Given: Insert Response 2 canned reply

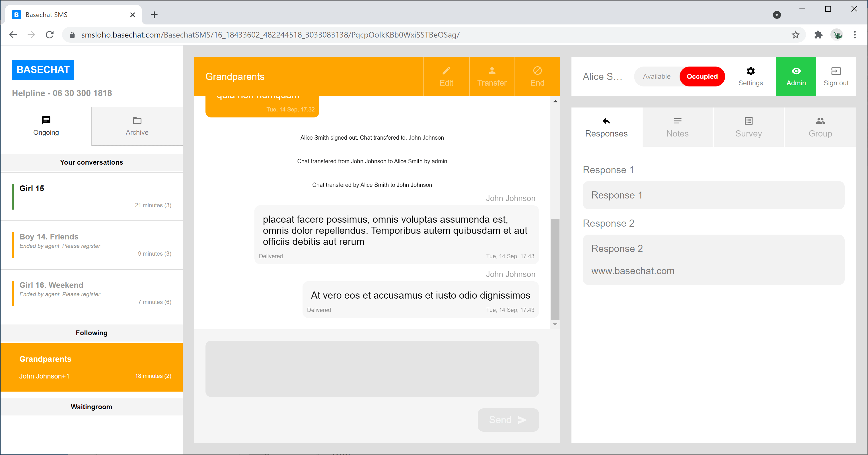Looking at the screenshot, I should tap(713, 259).
